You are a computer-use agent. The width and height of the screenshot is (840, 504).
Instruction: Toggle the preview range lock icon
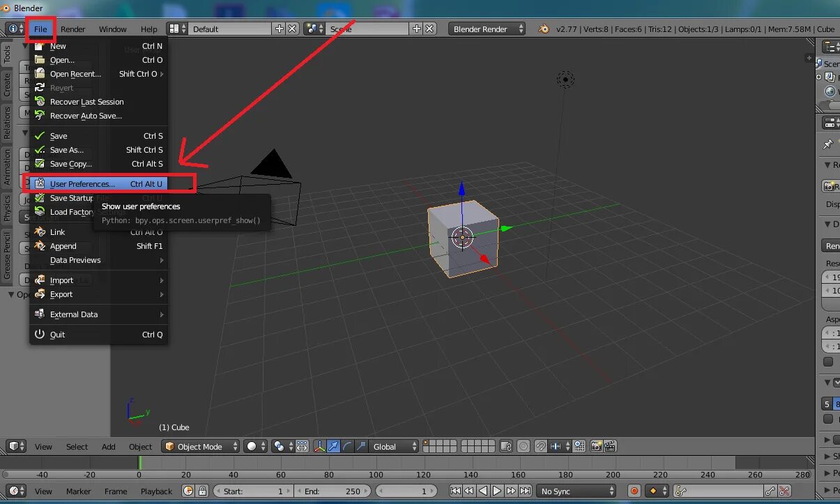[x=202, y=491]
